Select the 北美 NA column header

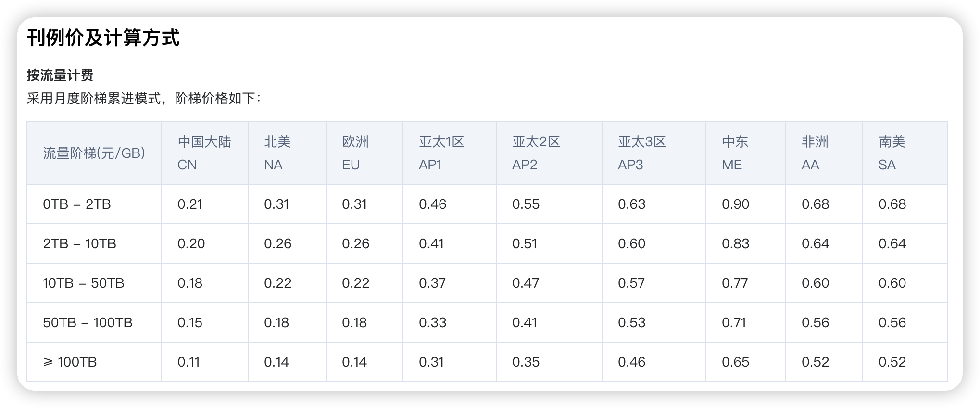point(277,153)
